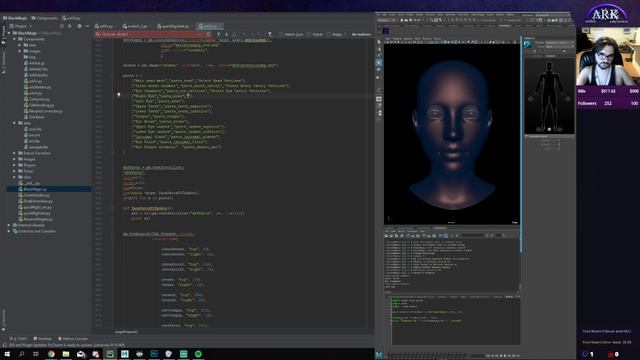The height and width of the screenshot is (360, 640).
Task: Expand External Libraries node
Action: coord(9,225)
